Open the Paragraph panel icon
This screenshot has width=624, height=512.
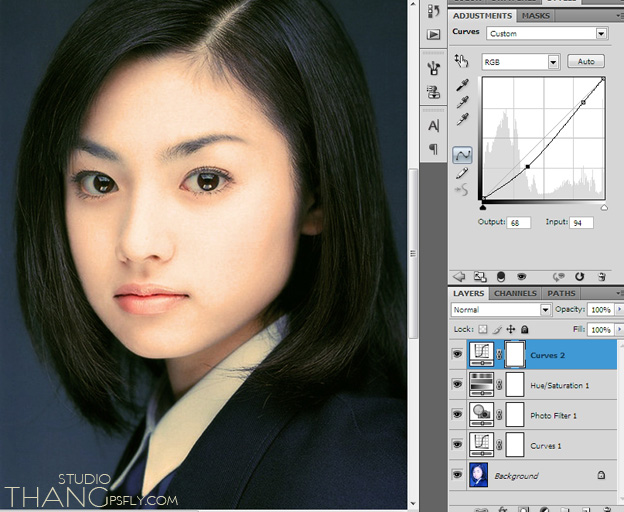(x=433, y=149)
